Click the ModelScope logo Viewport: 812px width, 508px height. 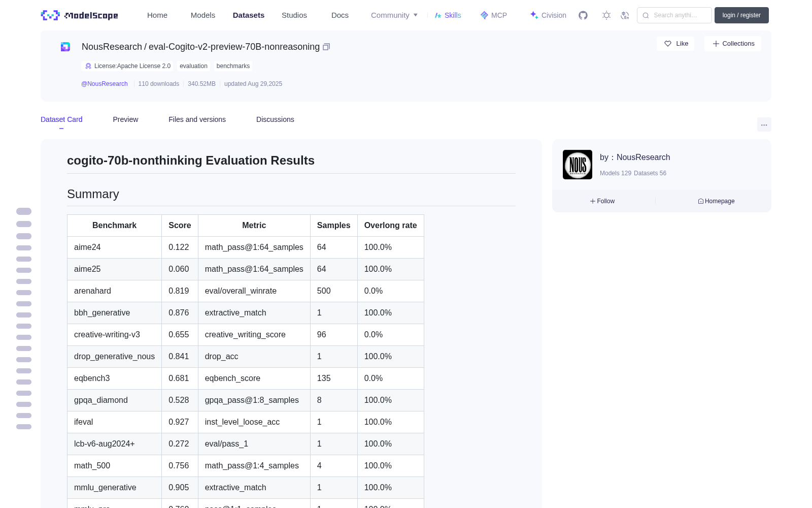tap(80, 15)
